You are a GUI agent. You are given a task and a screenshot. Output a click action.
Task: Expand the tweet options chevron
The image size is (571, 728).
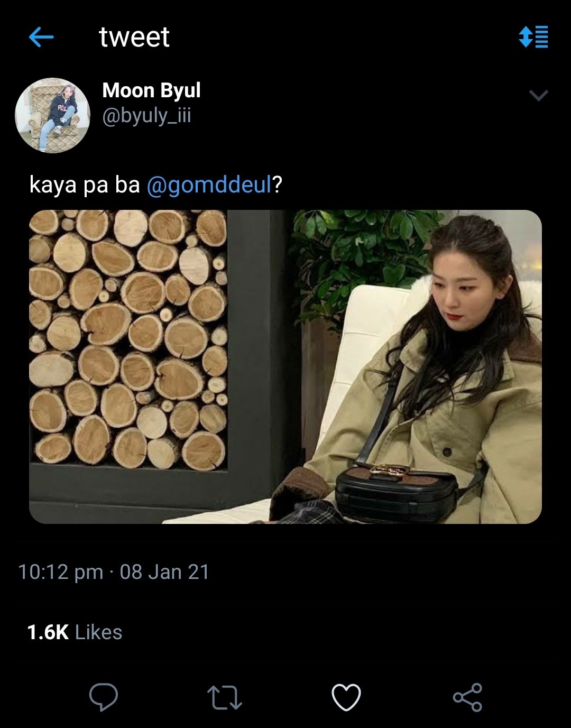(x=539, y=95)
